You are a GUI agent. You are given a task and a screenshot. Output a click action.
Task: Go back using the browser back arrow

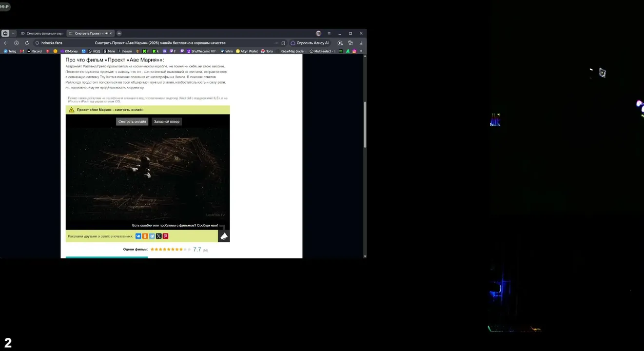pos(5,43)
